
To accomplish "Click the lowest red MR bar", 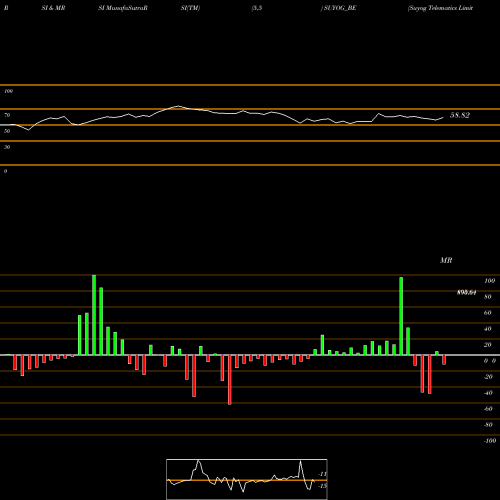I will pyautogui.click(x=229, y=380).
